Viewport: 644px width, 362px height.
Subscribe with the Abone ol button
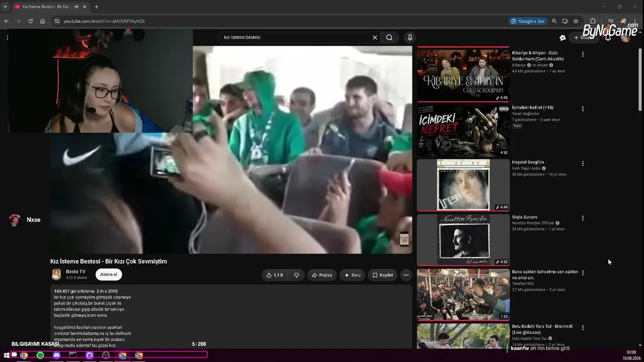[109, 275]
